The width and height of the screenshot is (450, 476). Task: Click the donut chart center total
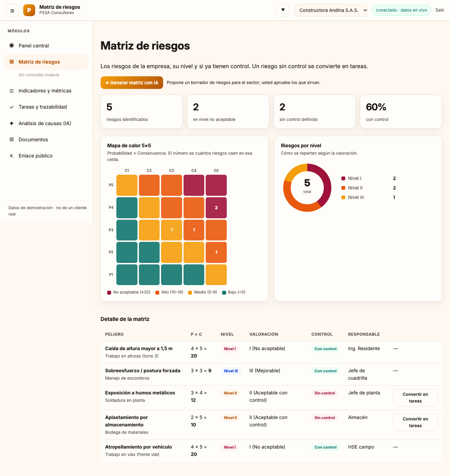[307, 186]
